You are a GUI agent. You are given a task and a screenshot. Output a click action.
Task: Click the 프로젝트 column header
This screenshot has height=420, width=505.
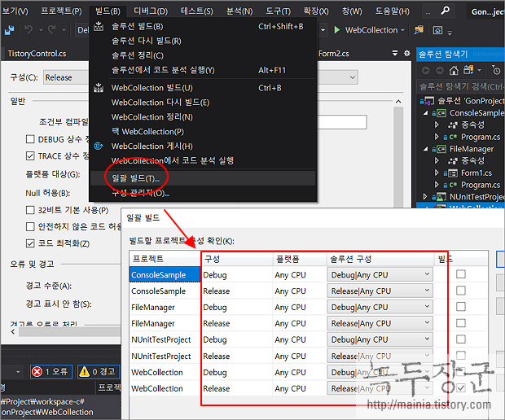pyautogui.click(x=165, y=259)
